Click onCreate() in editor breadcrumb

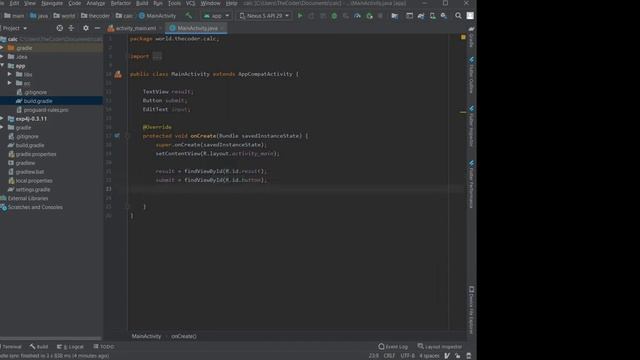[184, 336]
